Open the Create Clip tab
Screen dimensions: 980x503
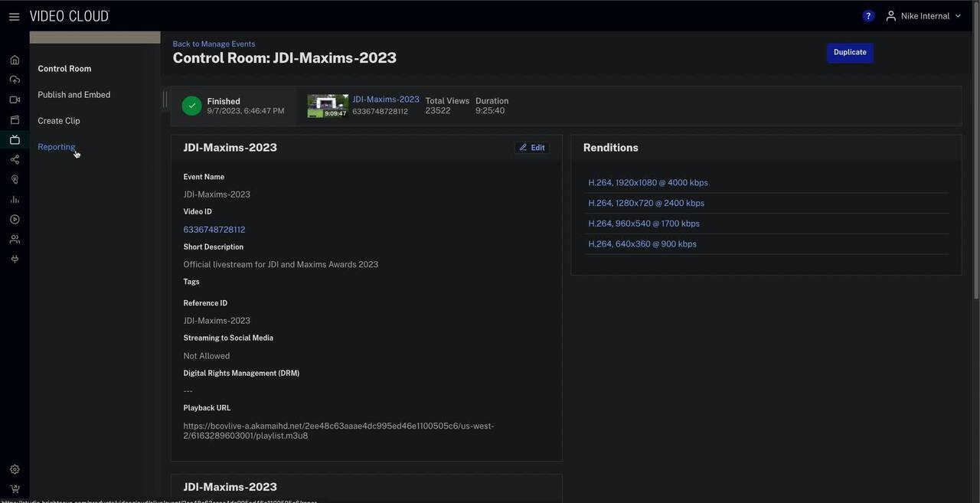[x=59, y=121]
